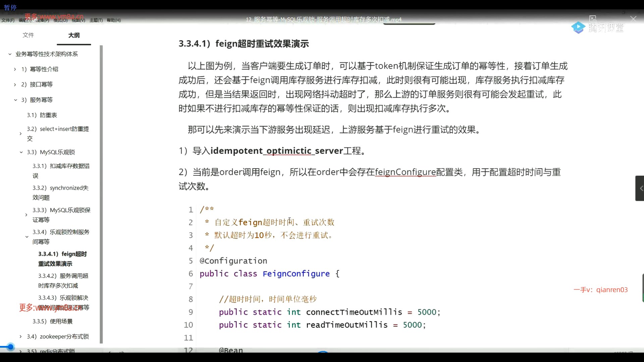Expand outline section 1) 幂等性介绍
The height and width of the screenshot is (362, 644).
14,69
